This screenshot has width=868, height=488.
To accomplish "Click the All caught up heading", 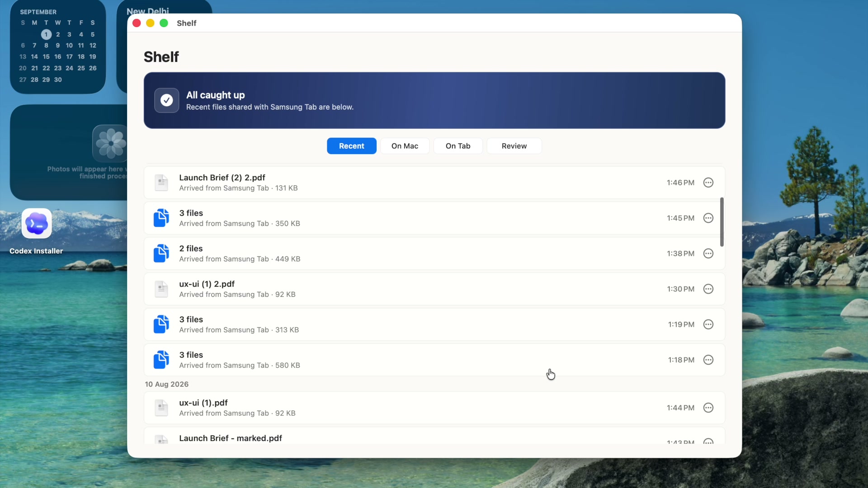I will [216, 95].
